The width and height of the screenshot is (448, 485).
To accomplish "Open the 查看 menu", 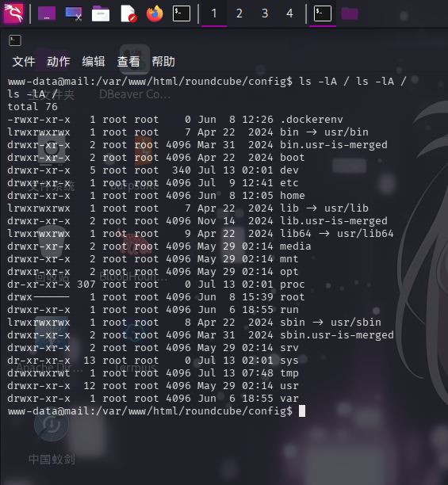I will [128, 62].
